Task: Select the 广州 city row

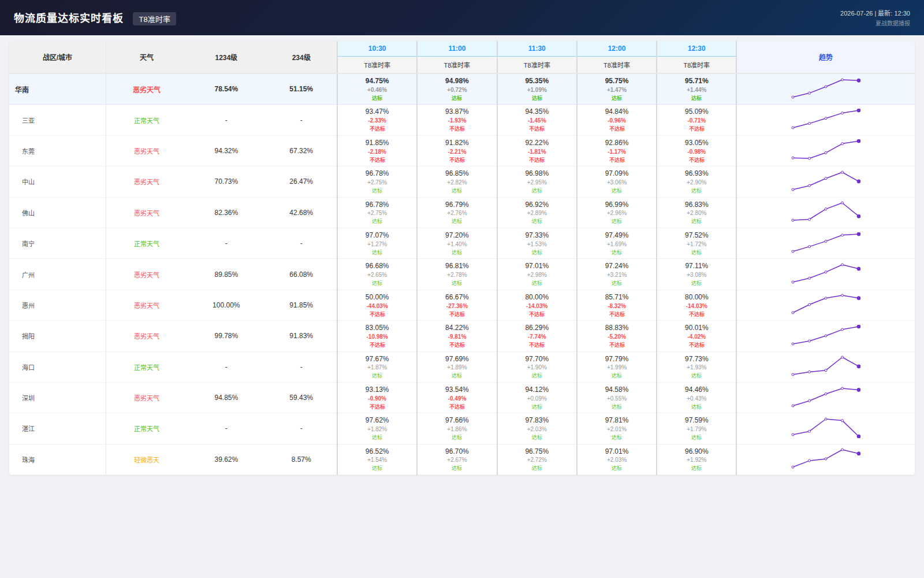Action: tap(462, 275)
